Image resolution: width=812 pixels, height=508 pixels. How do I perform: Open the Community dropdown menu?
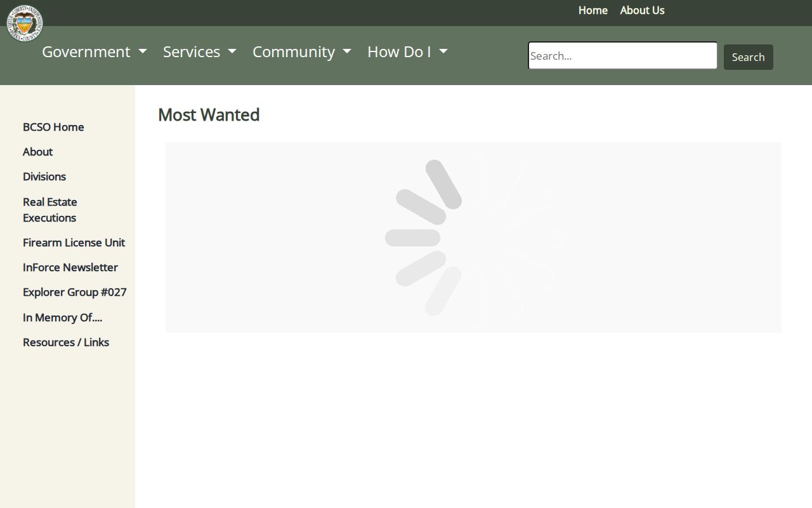302,51
